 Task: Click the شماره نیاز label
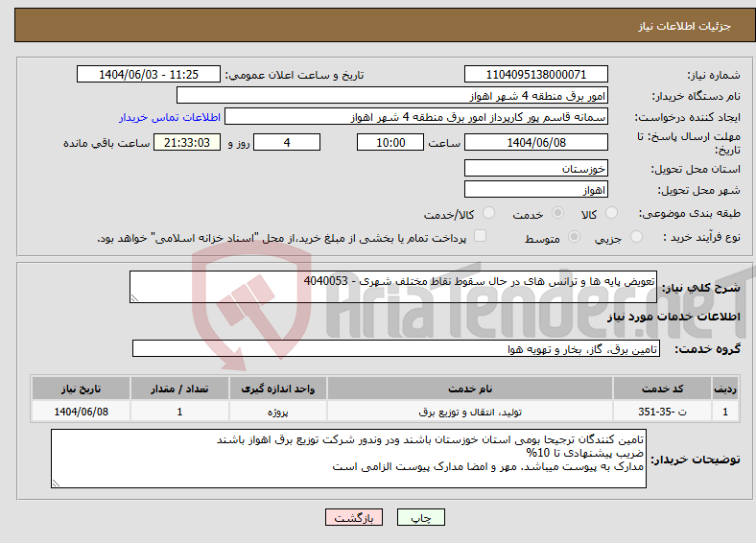click(714, 75)
